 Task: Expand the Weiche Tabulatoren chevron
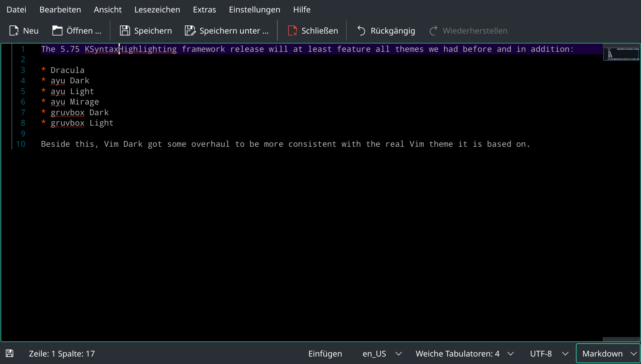510,354
